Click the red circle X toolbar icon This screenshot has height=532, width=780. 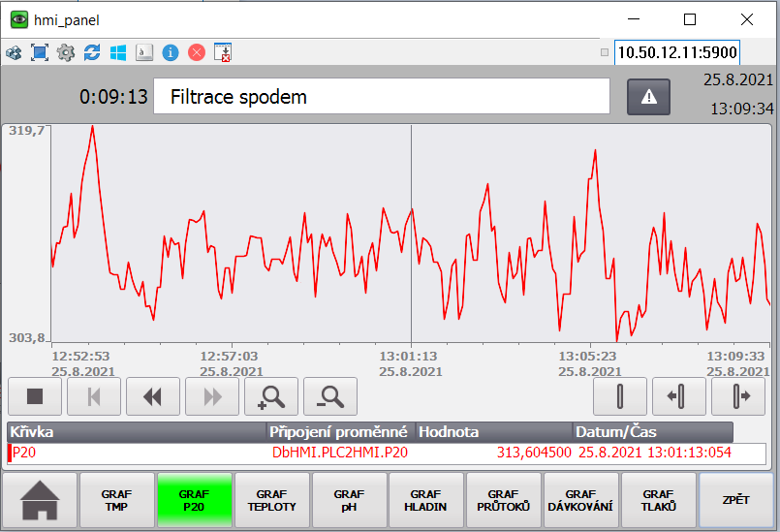coord(197,52)
